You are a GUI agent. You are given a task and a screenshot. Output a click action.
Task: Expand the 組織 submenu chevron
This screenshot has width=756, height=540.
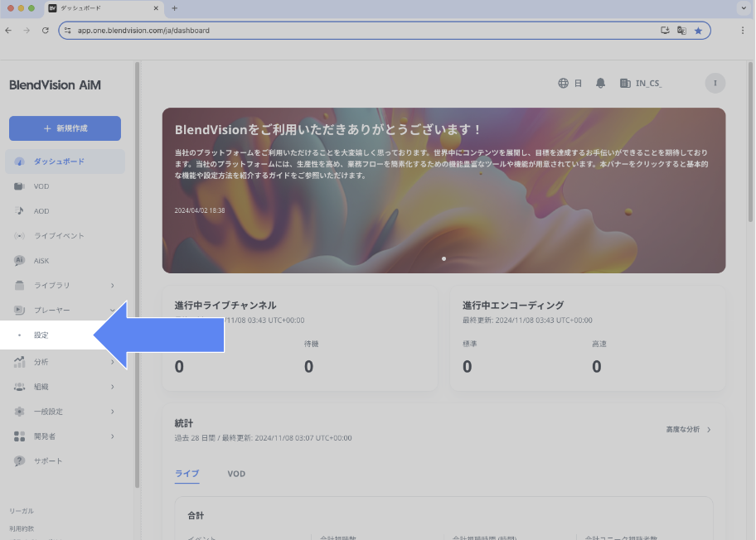click(113, 387)
